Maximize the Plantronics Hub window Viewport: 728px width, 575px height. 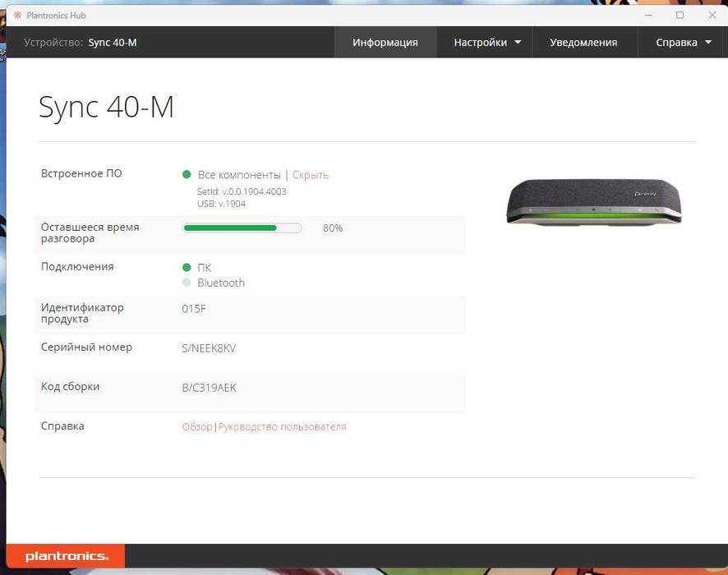tap(680, 16)
